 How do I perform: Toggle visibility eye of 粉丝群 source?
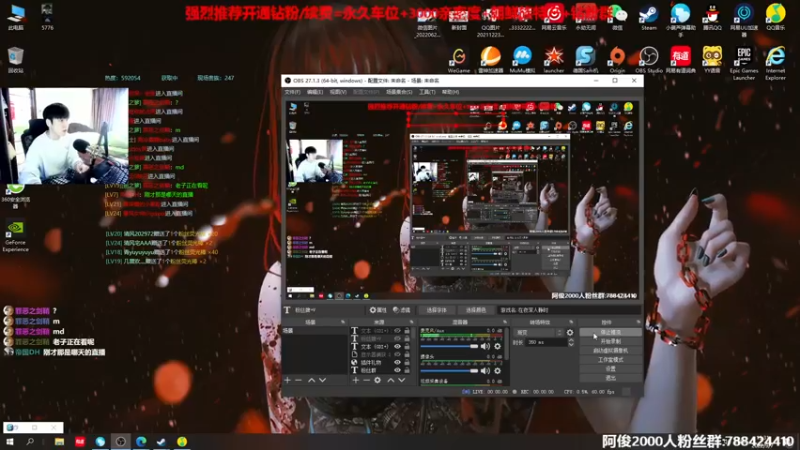[x=397, y=370]
